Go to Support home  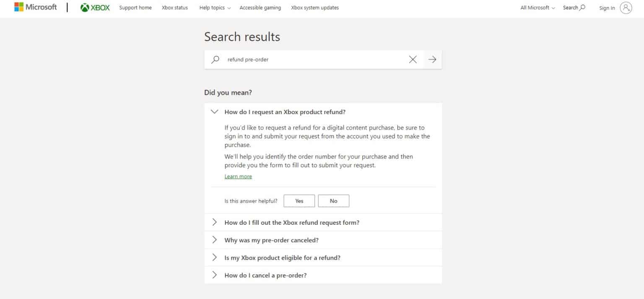coord(135,8)
